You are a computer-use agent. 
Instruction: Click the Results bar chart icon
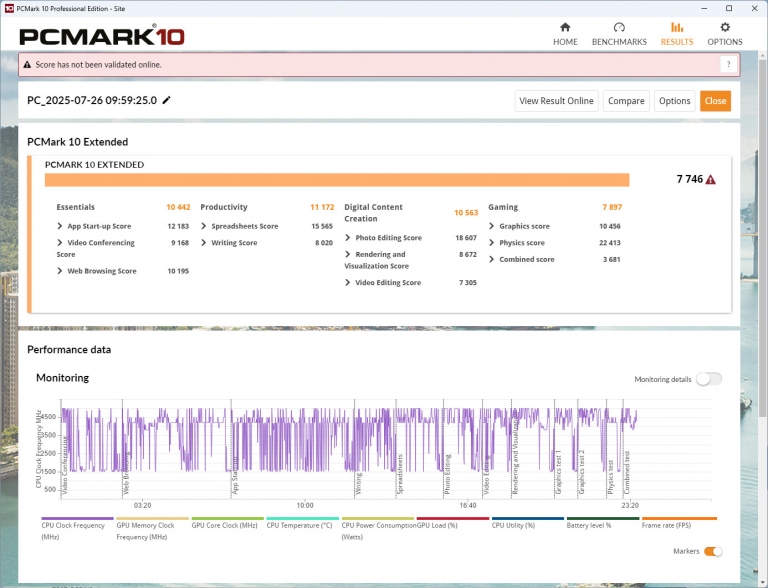(677, 27)
